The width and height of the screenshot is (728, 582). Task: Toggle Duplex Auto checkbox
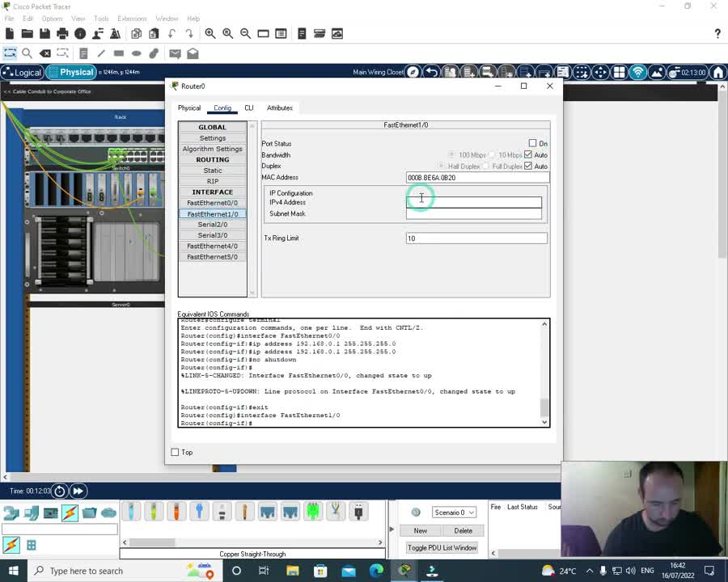tap(528, 166)
